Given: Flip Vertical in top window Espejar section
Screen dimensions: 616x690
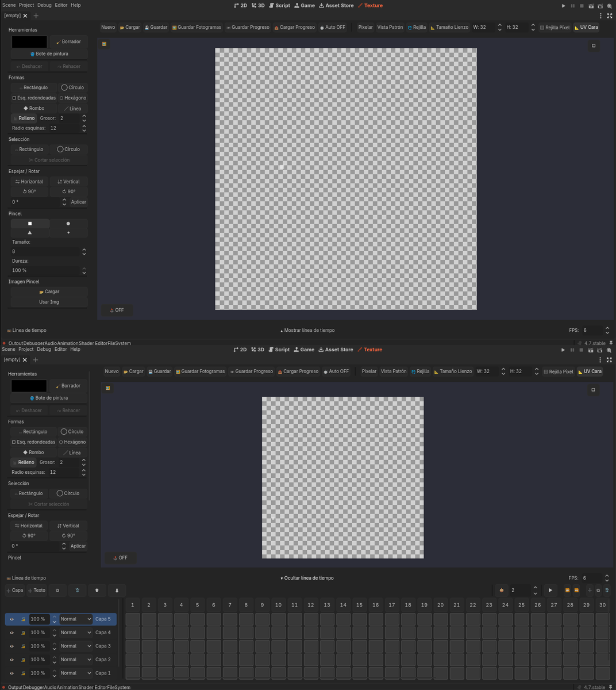Looking at the screenshot, I should [68, 182].
